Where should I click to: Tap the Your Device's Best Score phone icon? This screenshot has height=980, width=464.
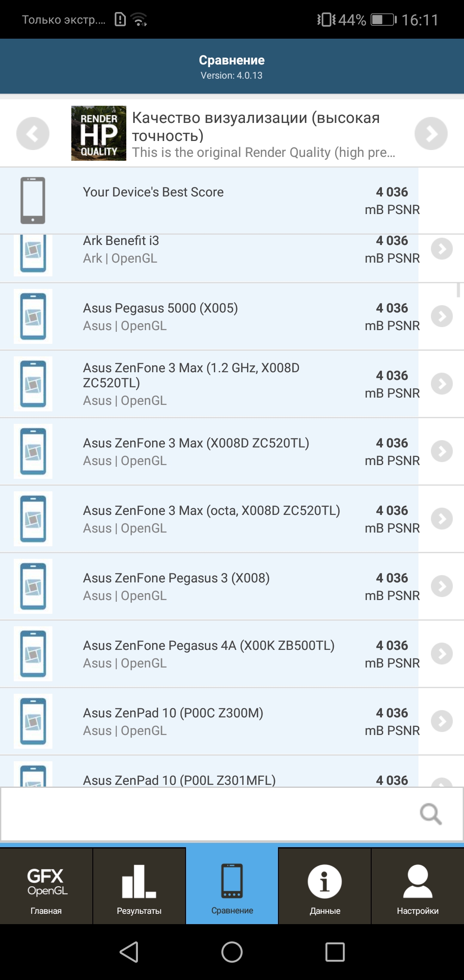tap(33, 200)
